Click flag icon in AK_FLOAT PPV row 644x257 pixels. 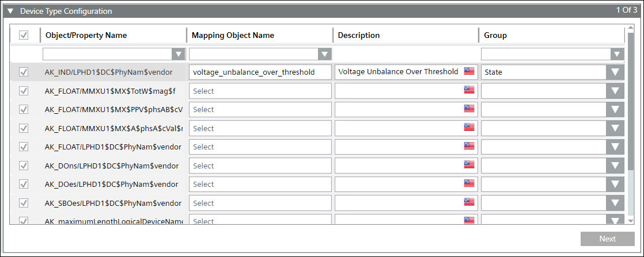pos(469,109)
